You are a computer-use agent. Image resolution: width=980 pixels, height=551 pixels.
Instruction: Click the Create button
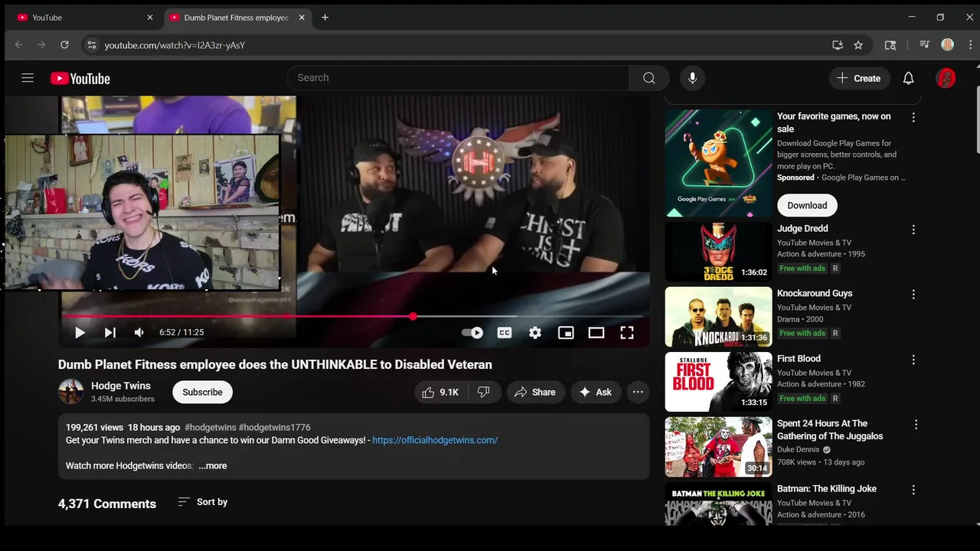pyautogui.click(x=859, y=78)
